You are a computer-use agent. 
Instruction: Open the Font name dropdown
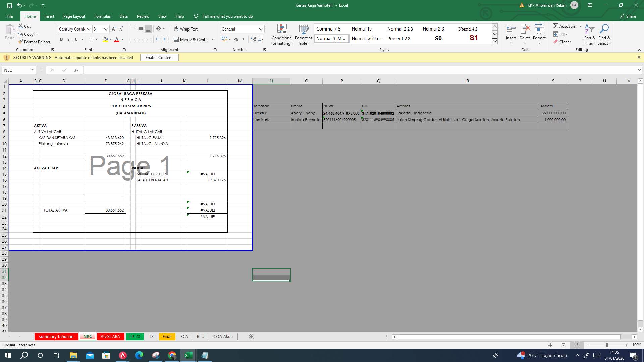89,29
